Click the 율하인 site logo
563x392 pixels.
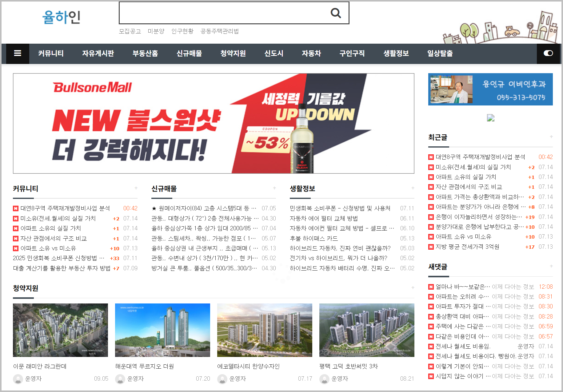(x=61, y=17)
